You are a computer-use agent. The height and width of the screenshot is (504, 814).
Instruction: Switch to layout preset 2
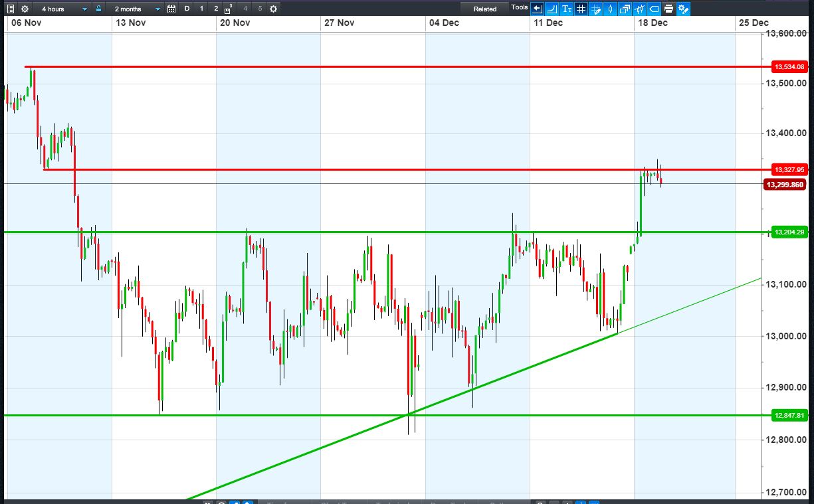click(215, 9)
